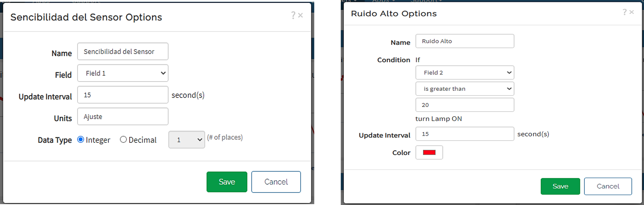Open number of decimal places dropdown

pyautogui.click(x=186, y=140)
